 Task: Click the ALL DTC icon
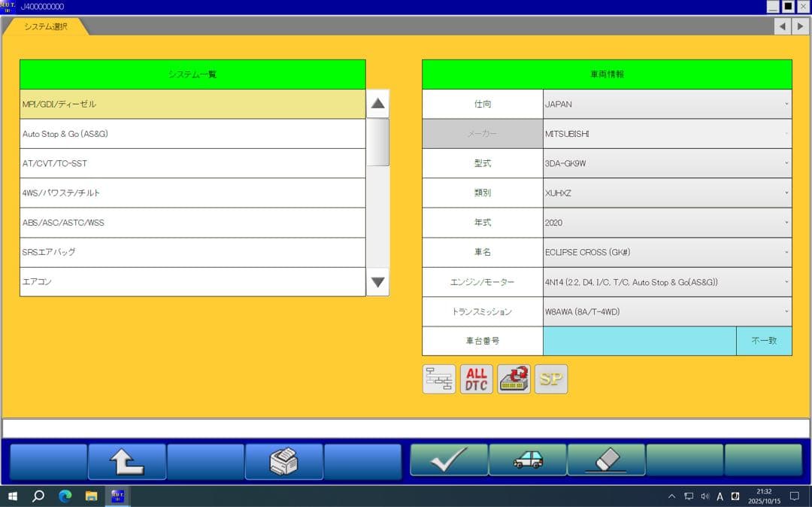pyautogui.click(x=477, y=379)
